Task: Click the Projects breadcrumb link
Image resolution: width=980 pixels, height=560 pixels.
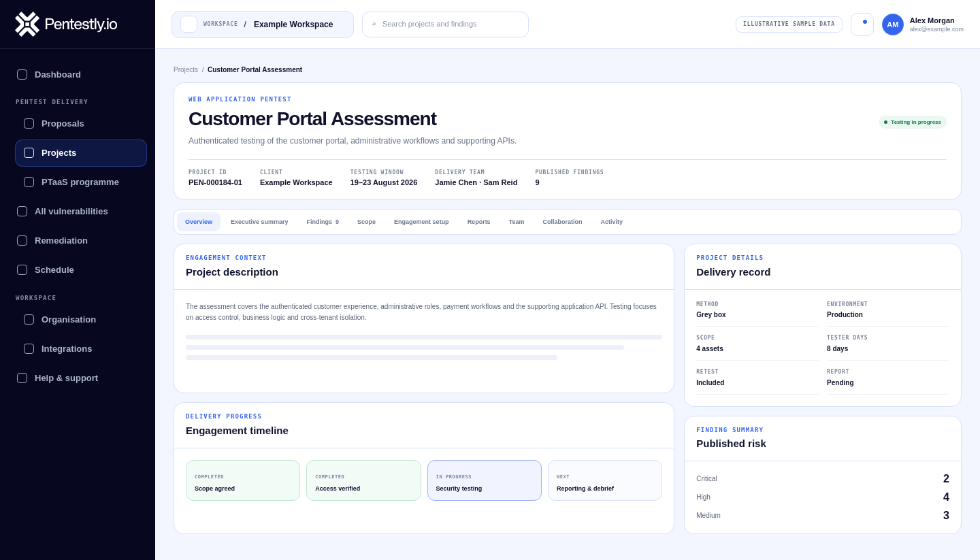Action: pyautogui.click(x=186, y=70)
